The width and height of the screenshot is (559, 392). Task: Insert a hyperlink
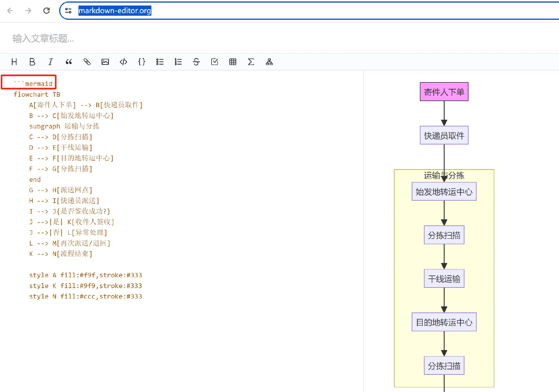87,62
